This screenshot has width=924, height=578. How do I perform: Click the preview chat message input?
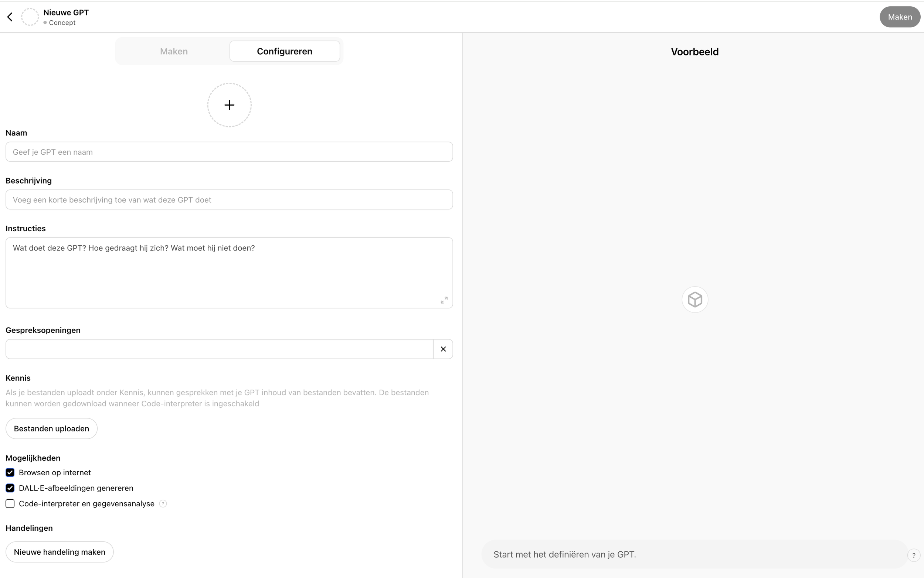pyautogui.click(x=694, y=554)
